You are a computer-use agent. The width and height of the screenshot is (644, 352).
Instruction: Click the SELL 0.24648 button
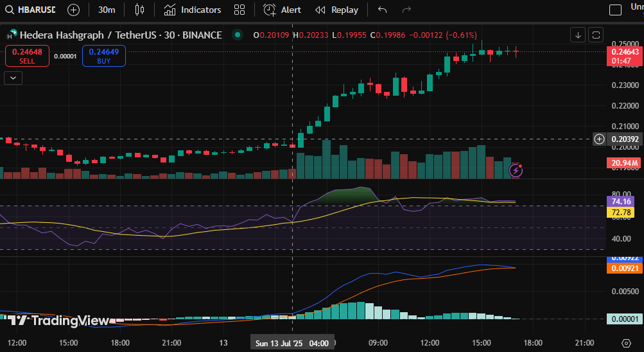[27, 56]
